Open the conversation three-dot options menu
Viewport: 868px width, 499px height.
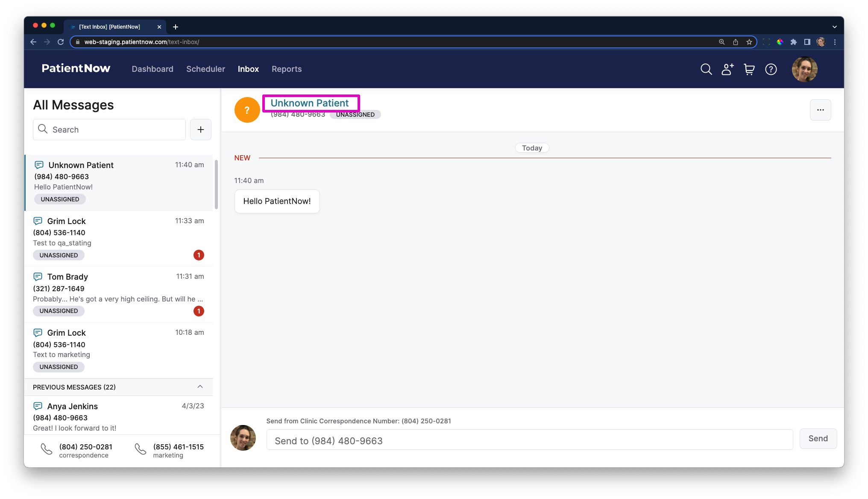coord(820,110)
